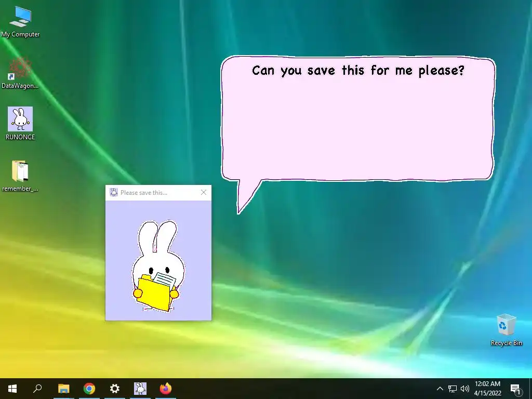Open volume speaker tray icon

465,389
